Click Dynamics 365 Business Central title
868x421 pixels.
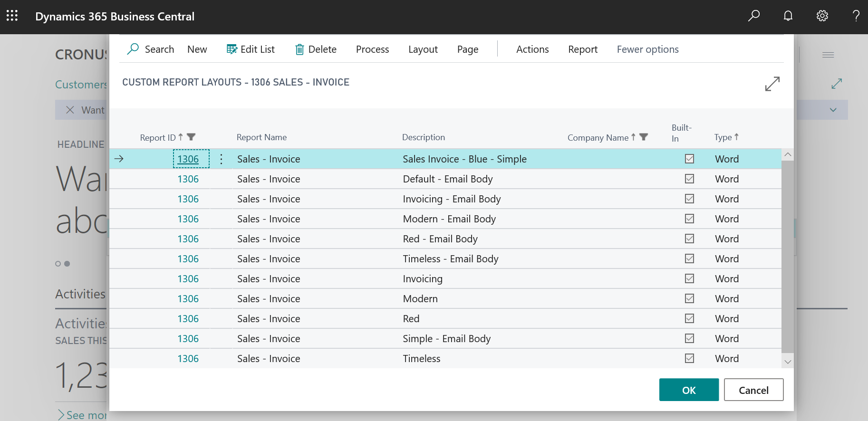point(115,17)
